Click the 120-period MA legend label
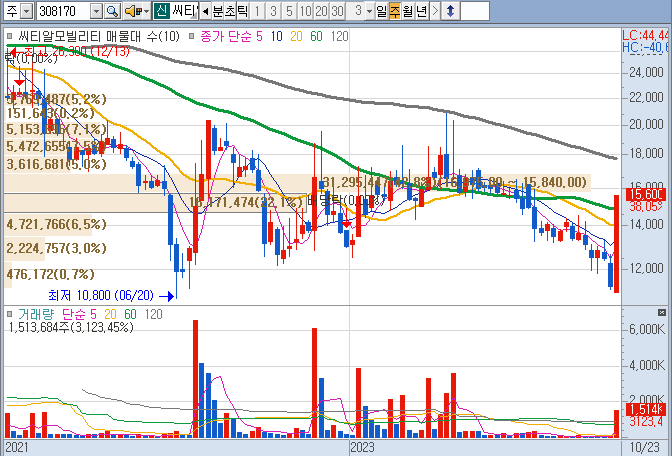Image resolution: width=672 pixels, height=456 pixels. point(339,36)
